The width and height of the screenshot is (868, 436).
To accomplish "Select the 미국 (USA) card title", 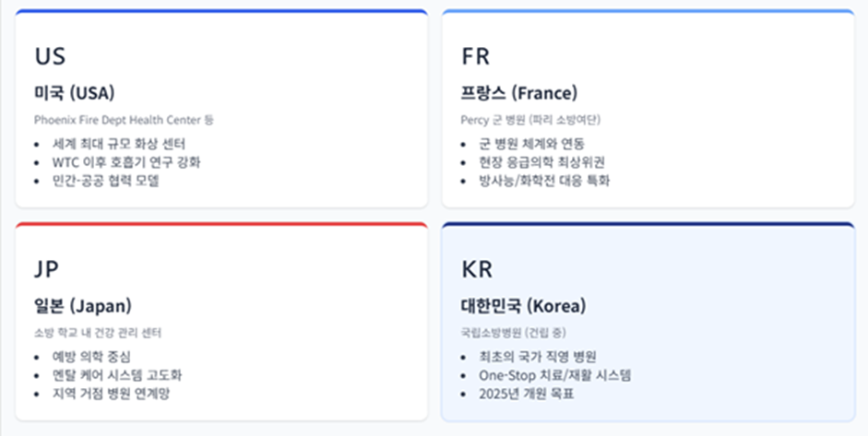I will [x=74, y=93].
